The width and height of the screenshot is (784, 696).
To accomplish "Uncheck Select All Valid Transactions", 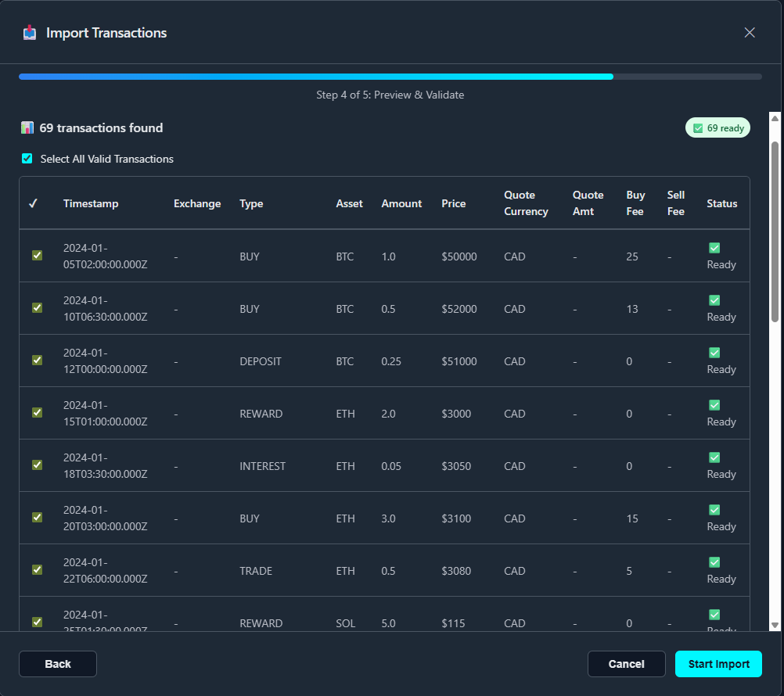I will tap(27, 159).
